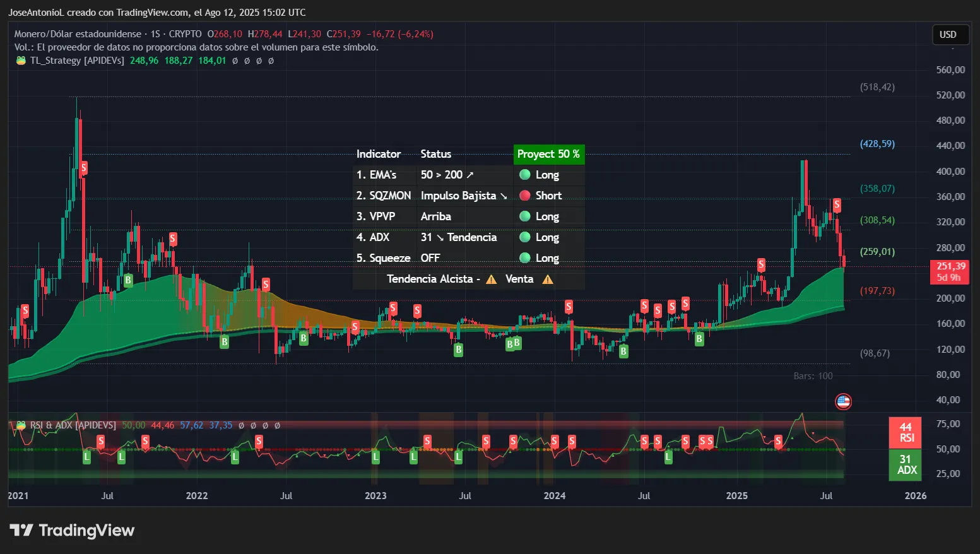
Task: Toggle the red Short dot for SQZMON
Action: (x=524, y=196)
